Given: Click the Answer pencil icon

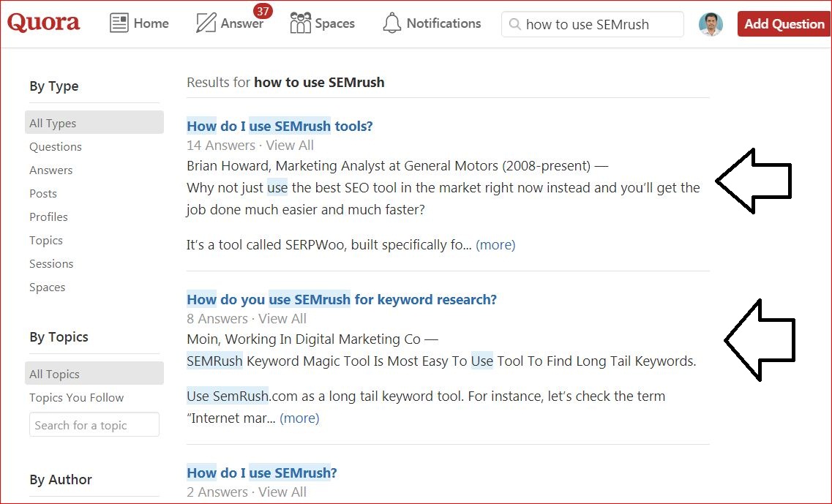Looking at the screenshot, I should pos(206,23).
